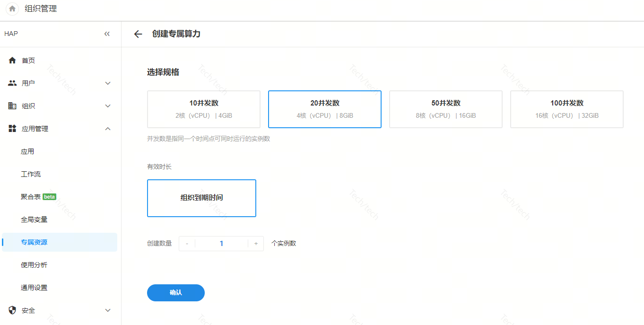The image size is (644, 325).
Task: Click the 安全 shield icon in sidebar
Action: pyautogui.click(x=12, y=310)
